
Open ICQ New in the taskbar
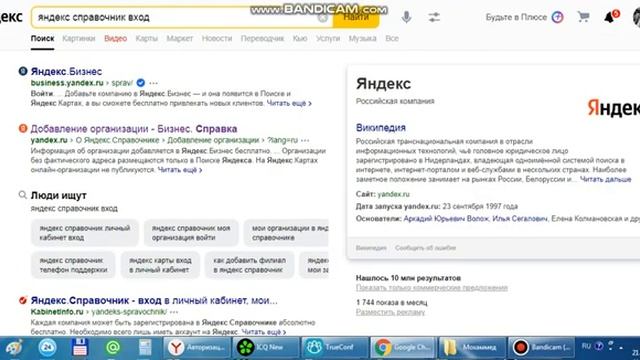[266, 347]
